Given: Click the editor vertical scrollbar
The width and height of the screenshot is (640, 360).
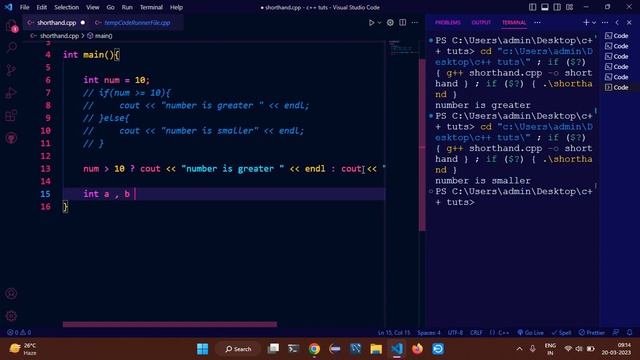Looking at the screenshot, I should [422, 145].
